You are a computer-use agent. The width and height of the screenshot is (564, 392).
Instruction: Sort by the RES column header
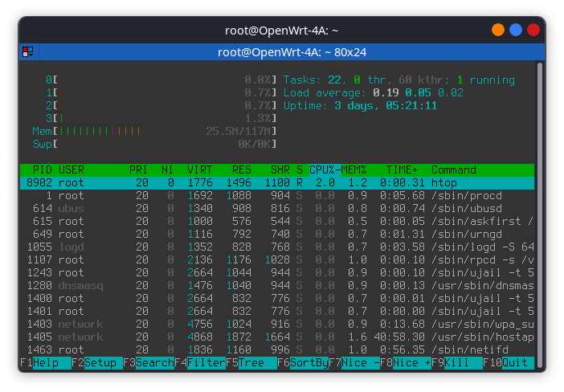point(241,169)
